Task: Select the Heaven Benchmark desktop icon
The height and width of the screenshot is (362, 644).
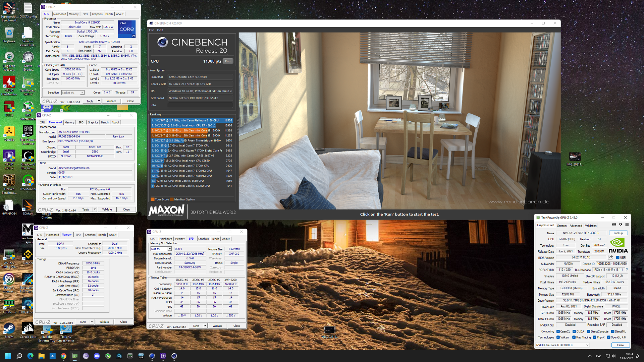Action: coord(9,184)
